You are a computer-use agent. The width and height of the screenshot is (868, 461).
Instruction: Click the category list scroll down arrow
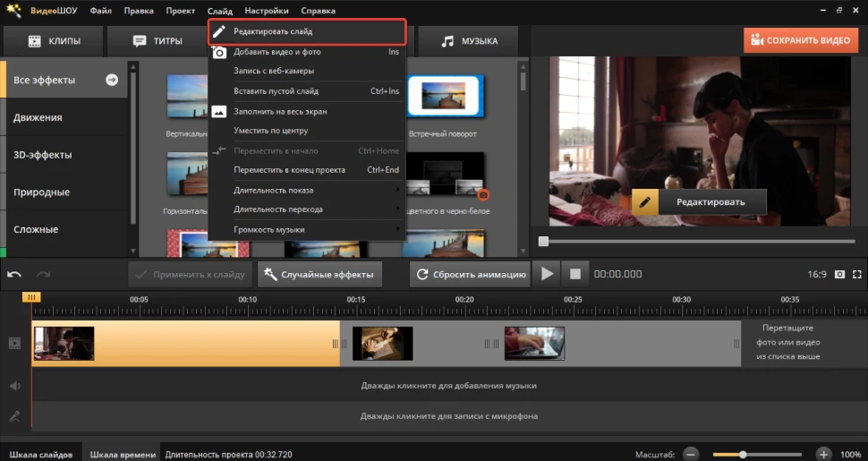(132, 251)
